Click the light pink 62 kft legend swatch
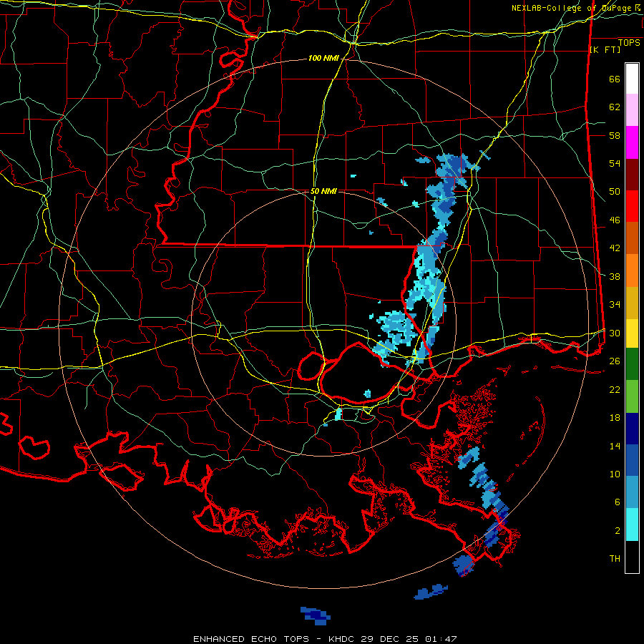Screen dimensions: 644x644 632,110
